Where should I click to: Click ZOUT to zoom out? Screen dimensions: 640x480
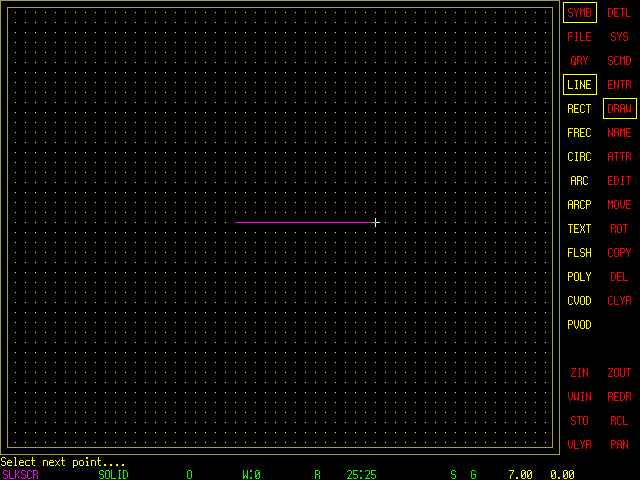pos(619,373)
